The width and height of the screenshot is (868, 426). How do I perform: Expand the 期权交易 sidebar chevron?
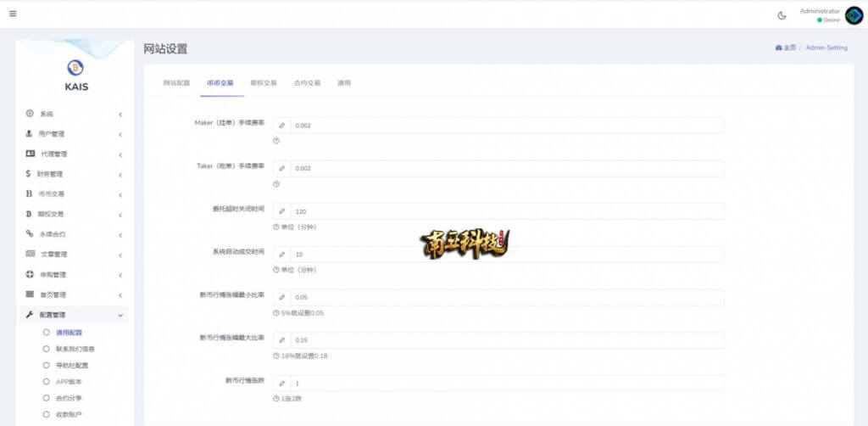tap(120, 215)
